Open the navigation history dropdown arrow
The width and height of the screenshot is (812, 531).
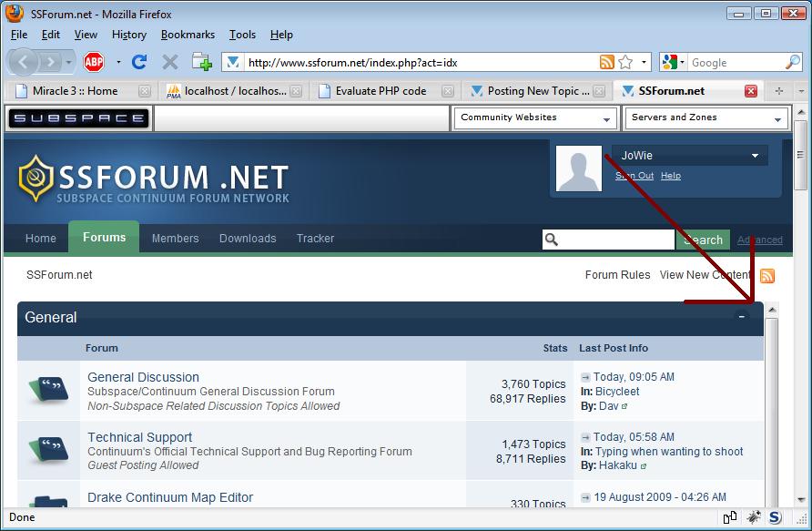(68, 63)
